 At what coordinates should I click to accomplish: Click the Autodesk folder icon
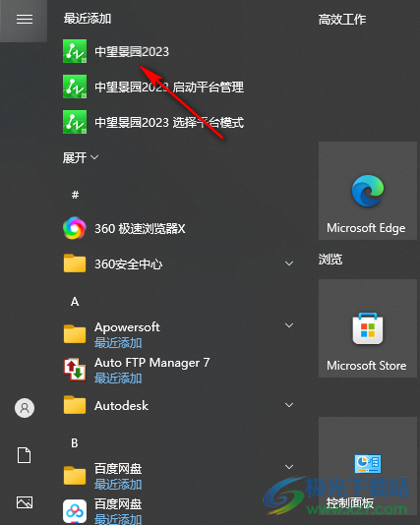(75, 405)
